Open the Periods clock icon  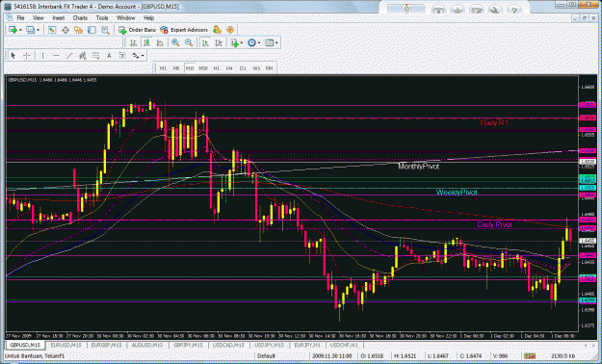[251, 43]
